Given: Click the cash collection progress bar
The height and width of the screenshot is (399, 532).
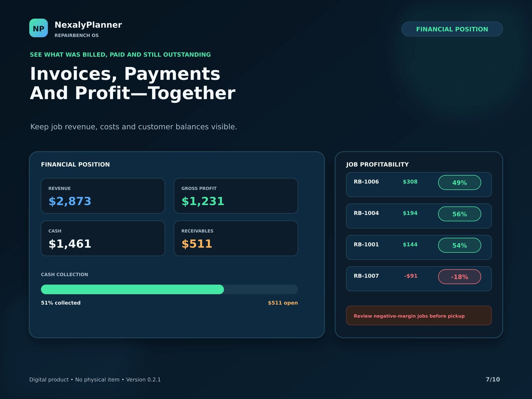Looking at the screenshot, I should tap(169, 289).
